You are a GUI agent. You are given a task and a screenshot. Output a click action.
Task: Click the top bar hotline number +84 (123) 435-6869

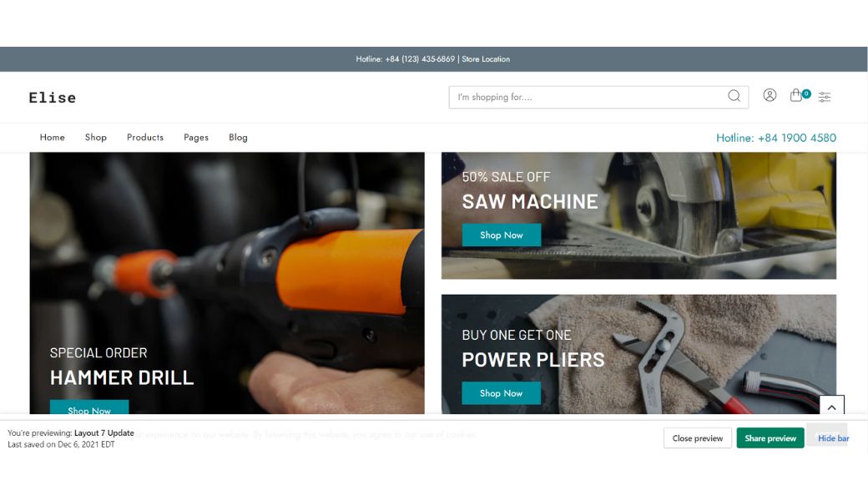[420, 59]
